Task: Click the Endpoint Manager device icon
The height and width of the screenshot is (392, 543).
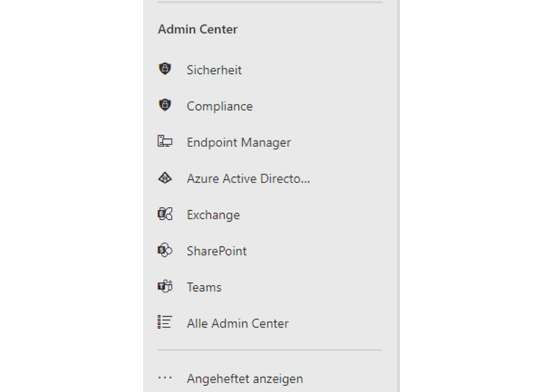Action: click(x=165, y=141)
